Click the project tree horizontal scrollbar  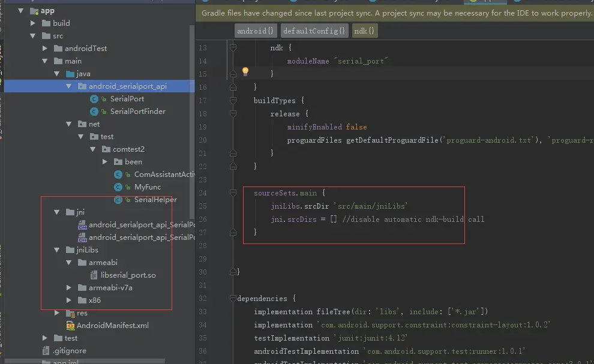point(85,362)
